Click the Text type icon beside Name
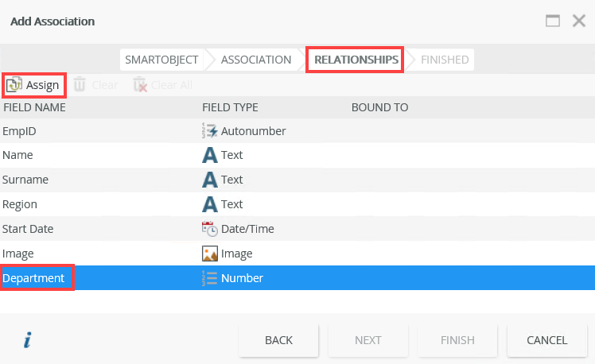595x364 pixels. pos(210,155)
